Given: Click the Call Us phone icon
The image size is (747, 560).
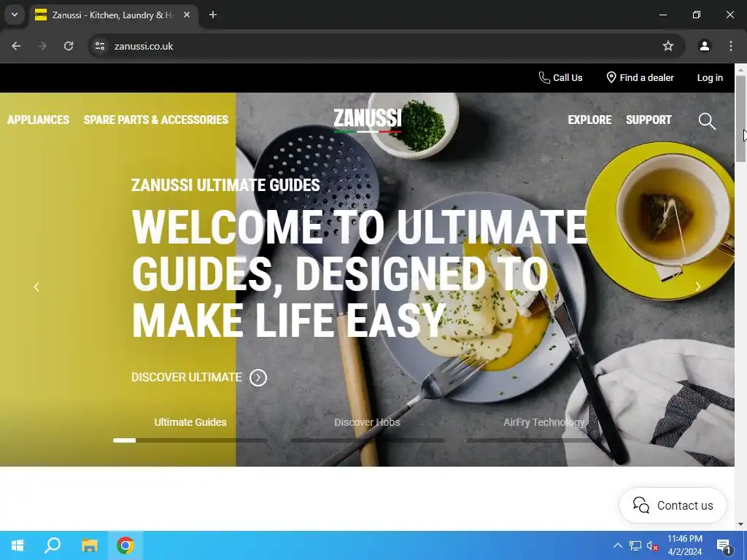Looking at the screenshot, I should click(544, 77).
